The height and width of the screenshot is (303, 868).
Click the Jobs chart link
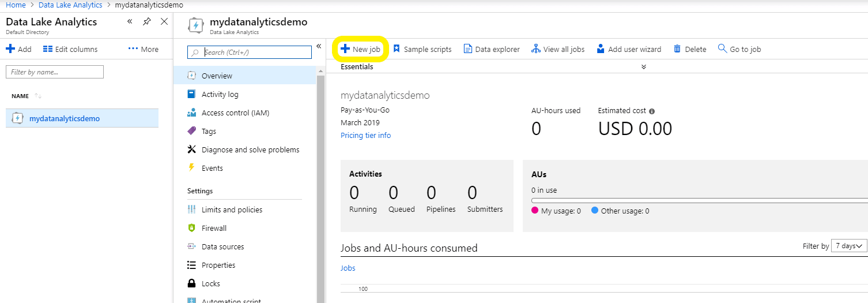[348, 268]
